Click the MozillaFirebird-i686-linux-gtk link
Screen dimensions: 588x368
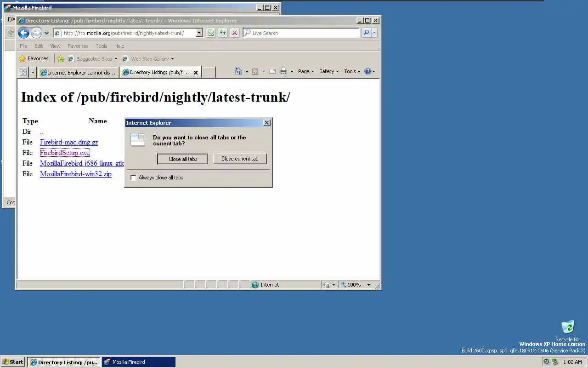pyautogui.click(x=82, y=163)
